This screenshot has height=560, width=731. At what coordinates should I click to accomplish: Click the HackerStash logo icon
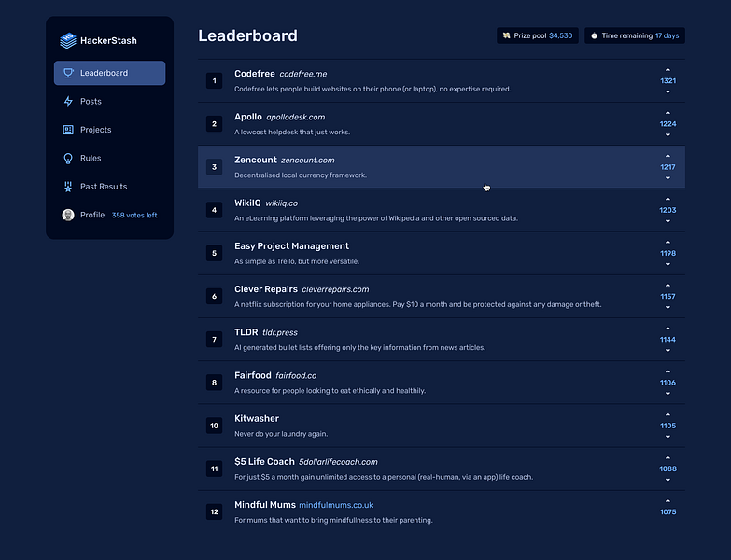pos(68,40)
